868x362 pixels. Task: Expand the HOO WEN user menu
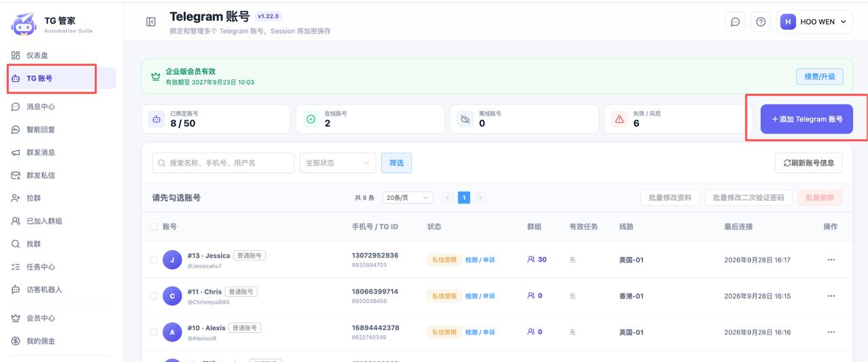[815, 22]
